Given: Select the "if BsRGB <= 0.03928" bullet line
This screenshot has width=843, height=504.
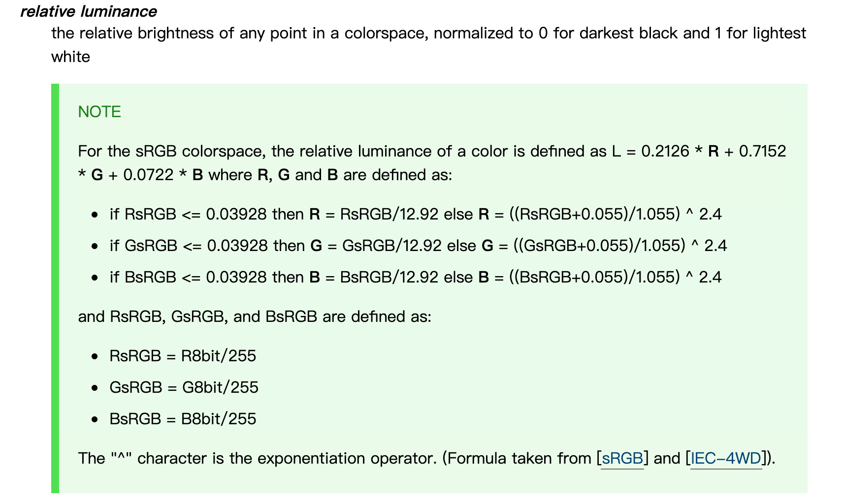Looking at the screenshot, I should pyautogui.click(x=416, y=277).
